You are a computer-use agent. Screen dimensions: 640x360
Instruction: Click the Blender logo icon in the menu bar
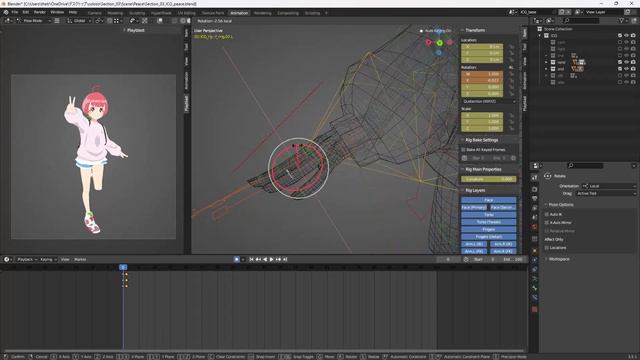click(6, 12)
